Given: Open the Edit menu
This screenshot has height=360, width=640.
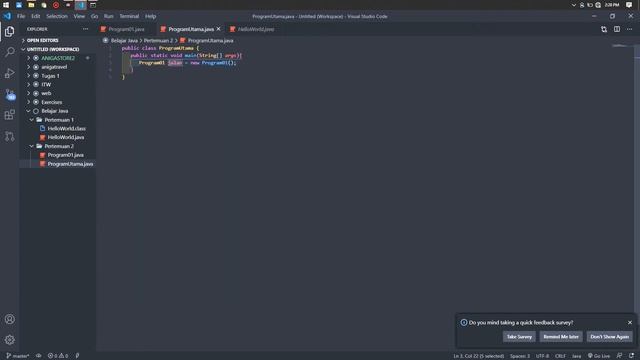Looking at the screenshot, I should (36, 16).
